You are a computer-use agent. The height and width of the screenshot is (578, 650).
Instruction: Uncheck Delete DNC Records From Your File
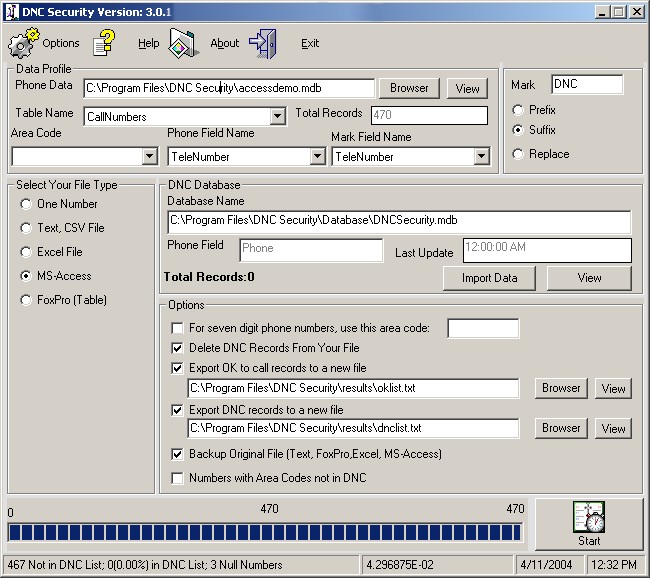[x=177, y=348]
